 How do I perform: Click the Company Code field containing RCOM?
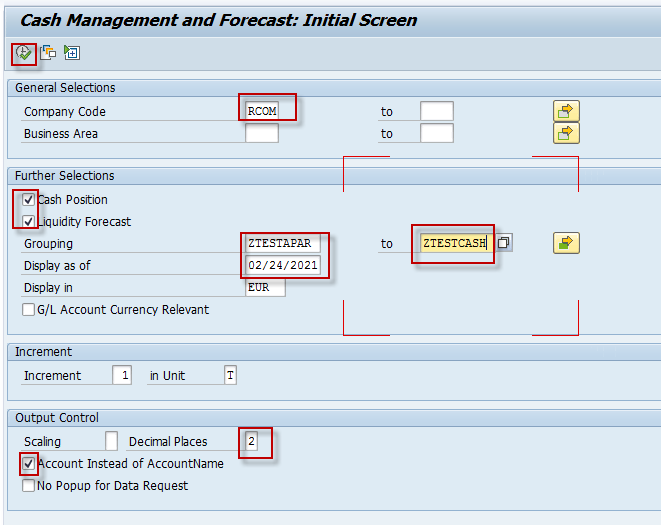pyautogui.click(x=262, y=111)
